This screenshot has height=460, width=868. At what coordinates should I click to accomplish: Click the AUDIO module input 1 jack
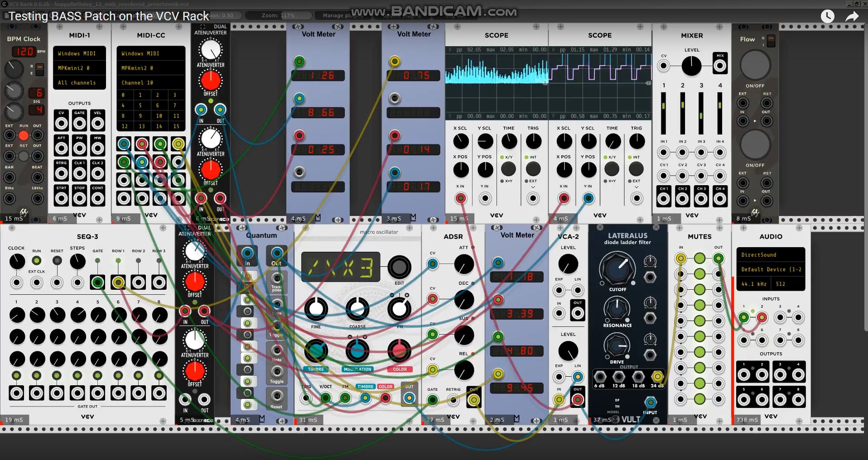(743, 317)
